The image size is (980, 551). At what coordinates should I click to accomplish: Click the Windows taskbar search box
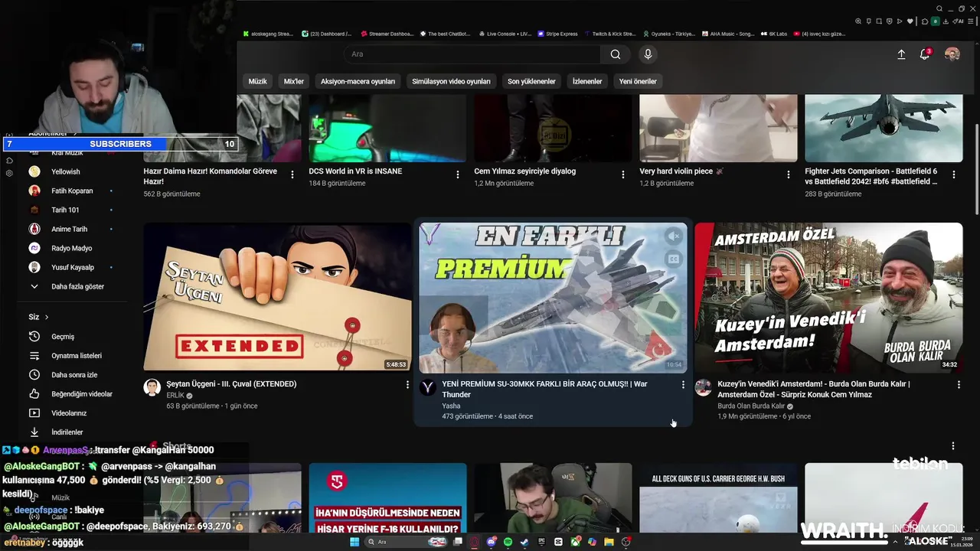click(407, 542)
